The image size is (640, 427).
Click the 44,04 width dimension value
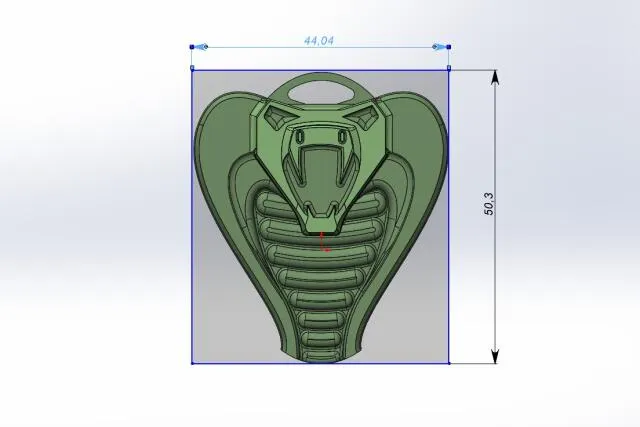click(319, 41)
